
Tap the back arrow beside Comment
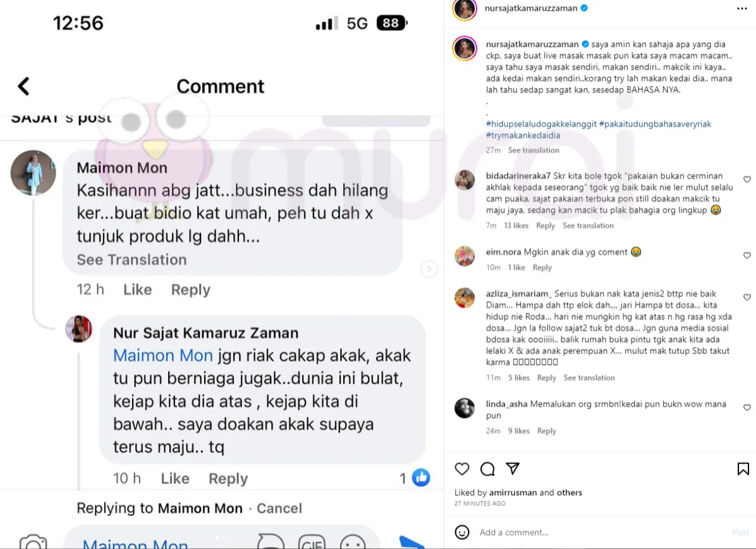(x=23, y=87)
